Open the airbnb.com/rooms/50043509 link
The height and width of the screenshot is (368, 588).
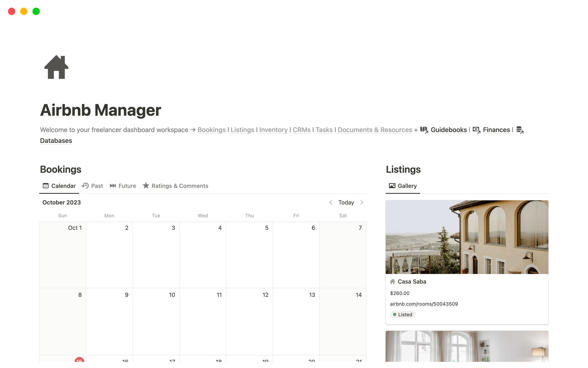coord(424,304)
